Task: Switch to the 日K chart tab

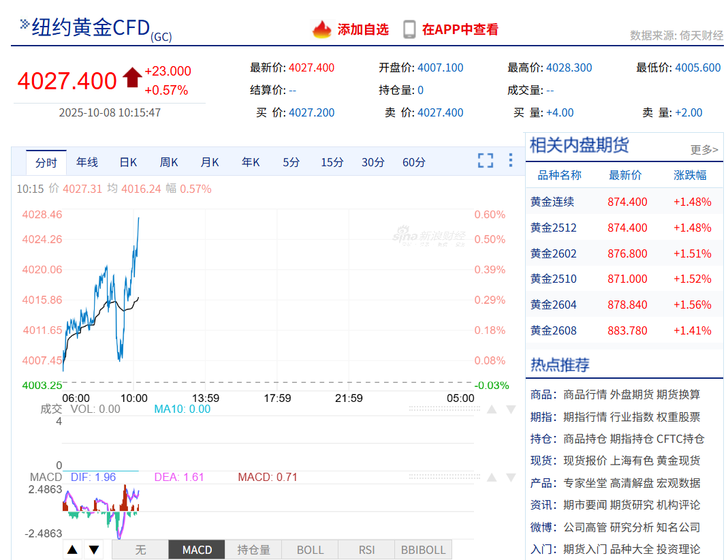Action: [x=128, y=162]
